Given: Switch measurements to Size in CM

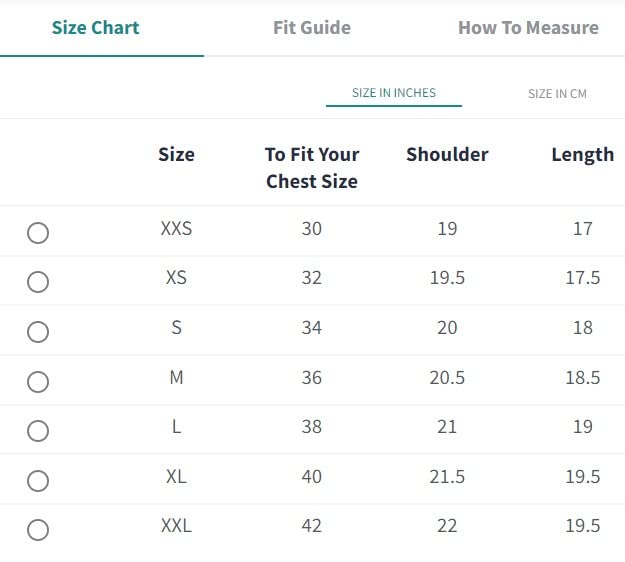Looking at the screenshot, I should [557, 94].
